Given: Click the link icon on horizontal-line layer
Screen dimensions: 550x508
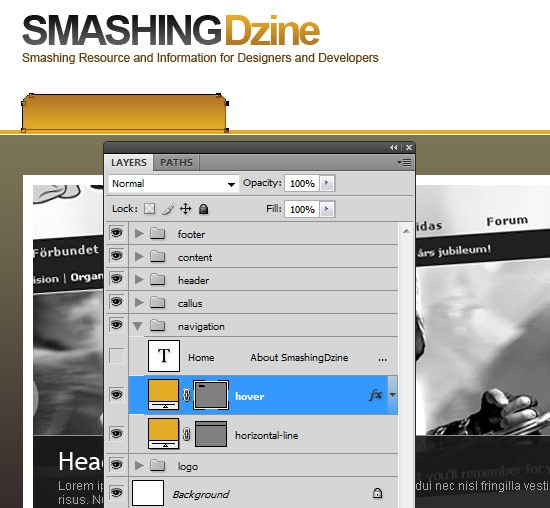Looking at the screenshot, I should coord(187,434).
